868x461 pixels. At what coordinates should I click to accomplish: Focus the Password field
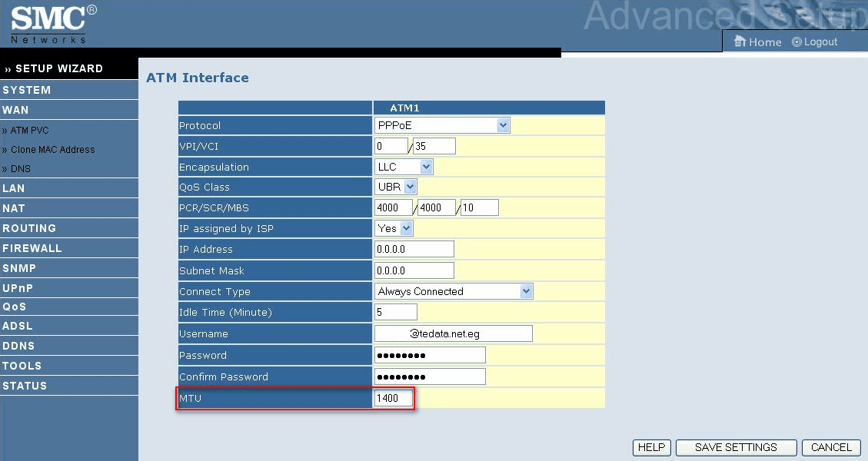tap(430, 355)
